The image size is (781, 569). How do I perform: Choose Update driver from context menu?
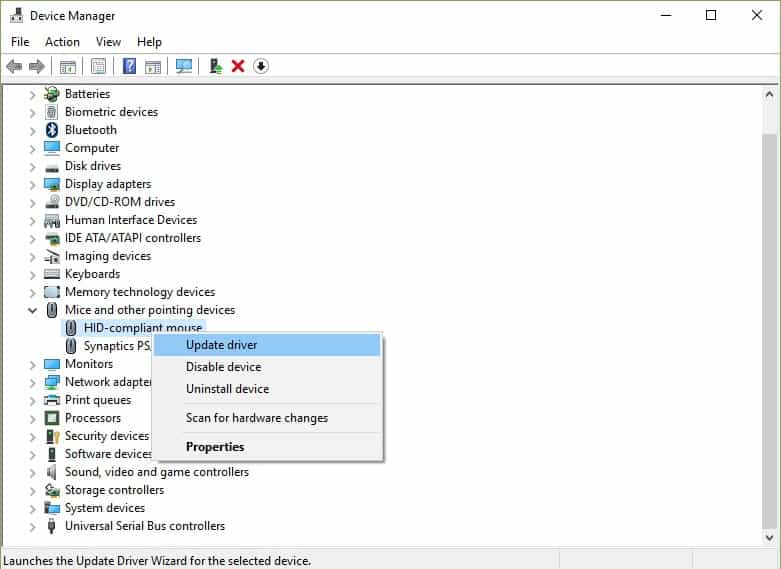tap(221, 345)
